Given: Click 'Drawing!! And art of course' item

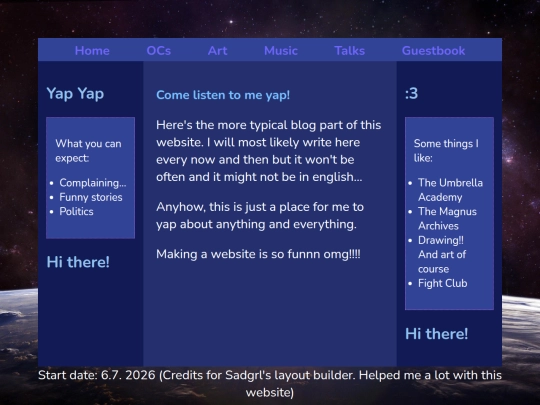Looking at the screenshot, I should click(x=442, y=255).
